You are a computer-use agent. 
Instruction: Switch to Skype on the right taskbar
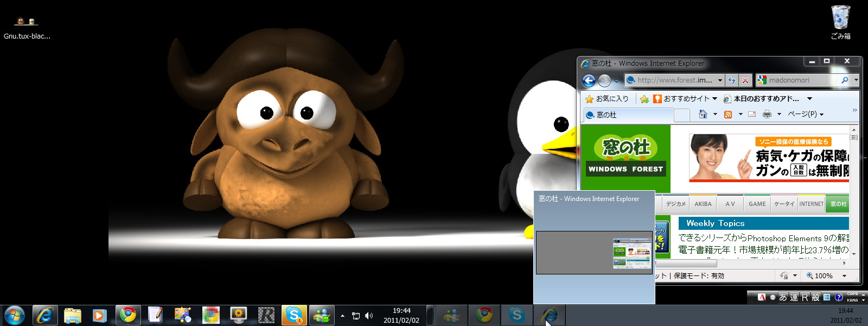516,315
